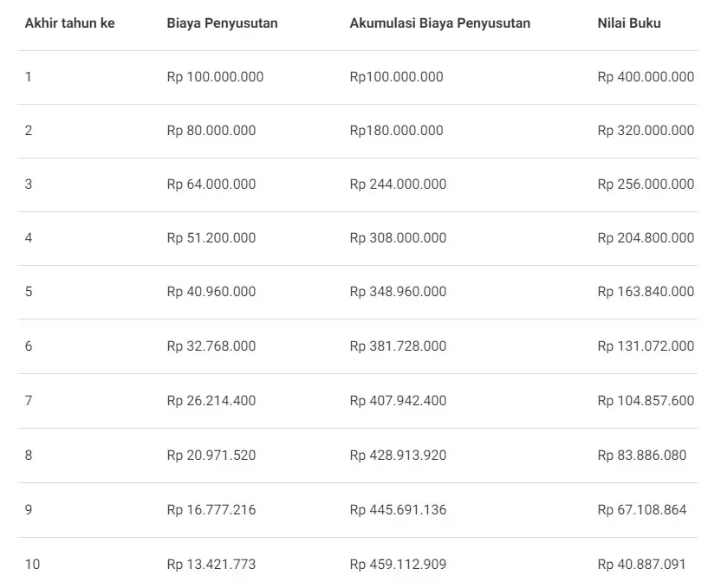
Task: Select the "Nilai Buku" column header
Action: 629,23
